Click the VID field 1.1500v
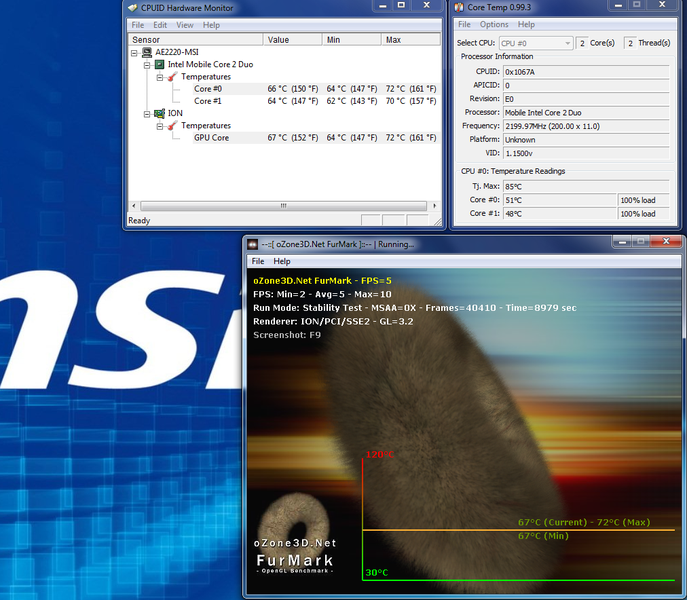 (x=586, y=153)
